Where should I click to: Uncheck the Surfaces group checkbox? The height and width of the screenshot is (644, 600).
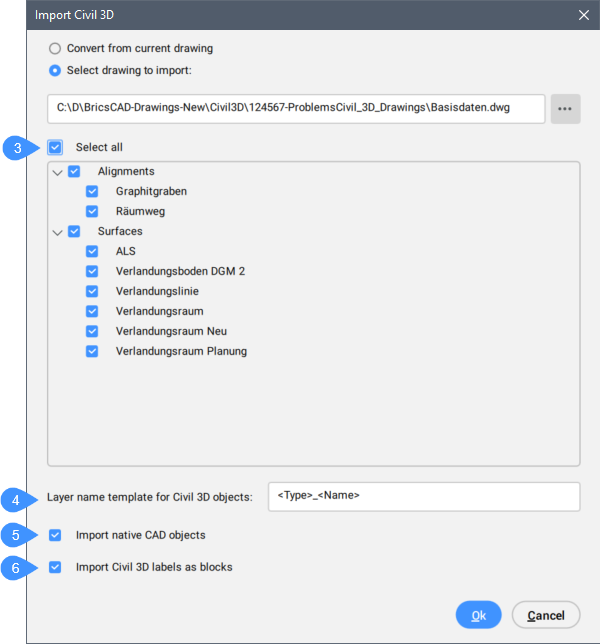pyautogui.click(x=75, y=232)
